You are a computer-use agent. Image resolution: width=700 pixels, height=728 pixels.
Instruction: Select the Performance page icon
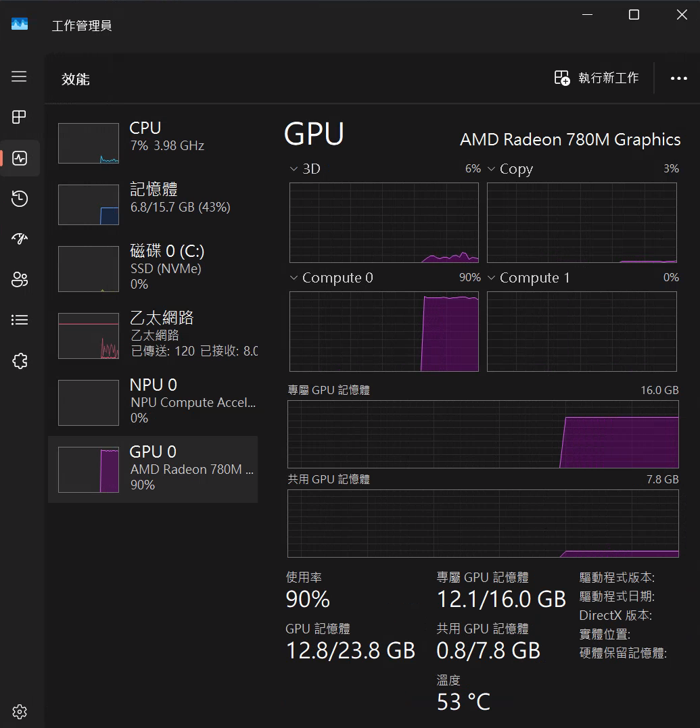20,158
